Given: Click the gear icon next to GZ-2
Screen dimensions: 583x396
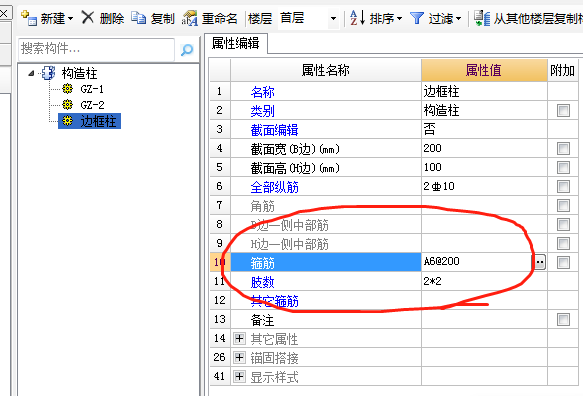Looking at the screenshot, I should click(67, 104).
